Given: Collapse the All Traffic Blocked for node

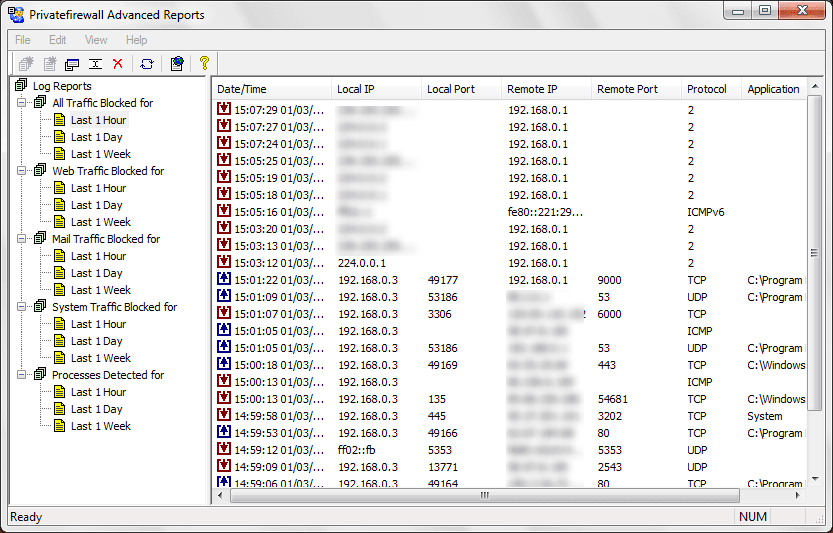Looking at the screenshot, I should pos(22,103).
